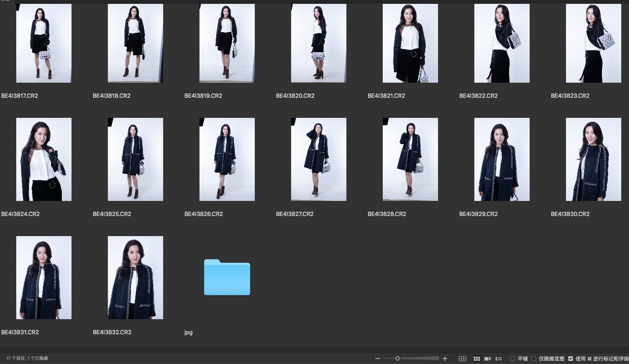Image resolution: width=629 pixels, height=364 pixels.
Task: Click the BE4I3829.CR2 filename label
Action: [x=478, y=214]
